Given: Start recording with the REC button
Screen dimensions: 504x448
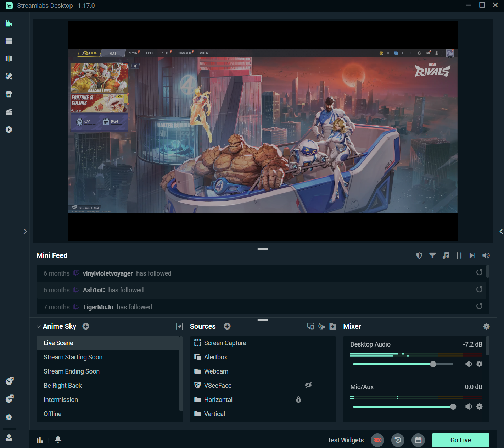Looking at the screenshot, I should (377, 440).
